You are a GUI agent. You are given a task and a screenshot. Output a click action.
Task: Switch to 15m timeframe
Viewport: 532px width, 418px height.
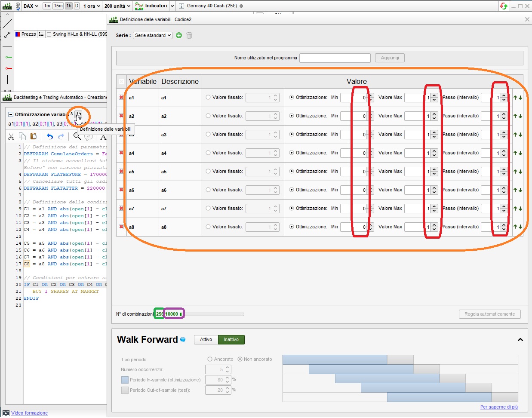point(58,6)
